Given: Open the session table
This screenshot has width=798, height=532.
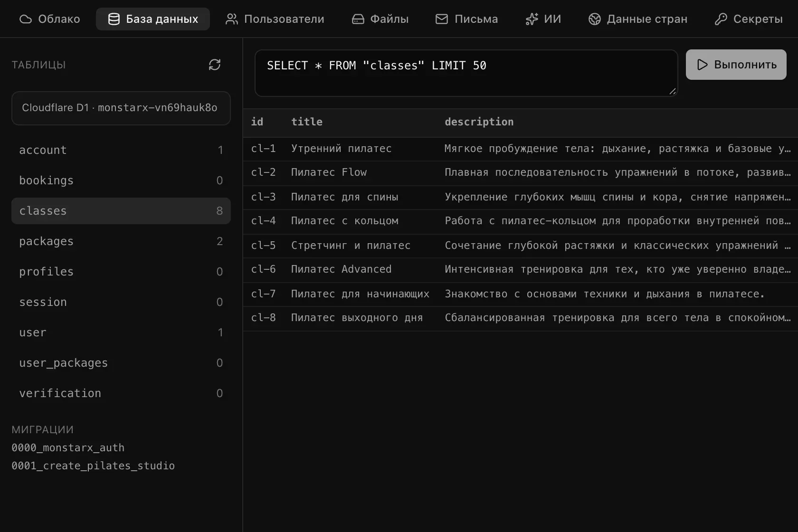Looking at the screenshot, I should (x=121, y=302).
